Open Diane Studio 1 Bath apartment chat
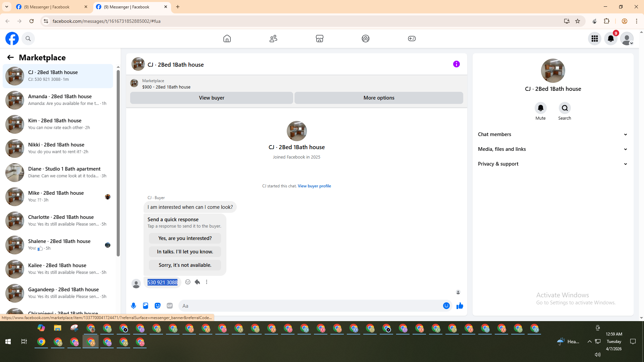 click(58, 172)
